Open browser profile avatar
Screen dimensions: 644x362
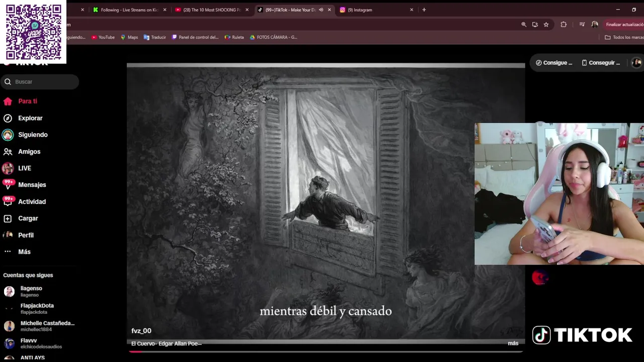click(595, 24)
